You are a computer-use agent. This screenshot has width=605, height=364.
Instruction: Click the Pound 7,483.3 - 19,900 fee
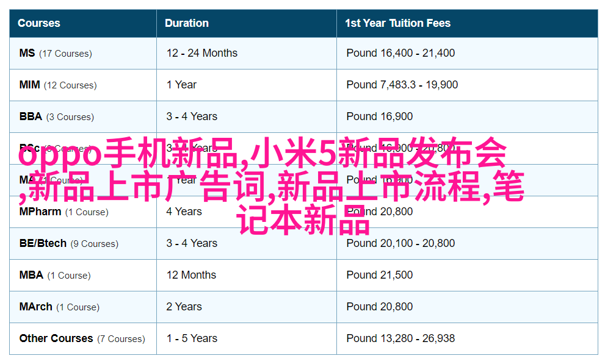(x=402, y=85)
